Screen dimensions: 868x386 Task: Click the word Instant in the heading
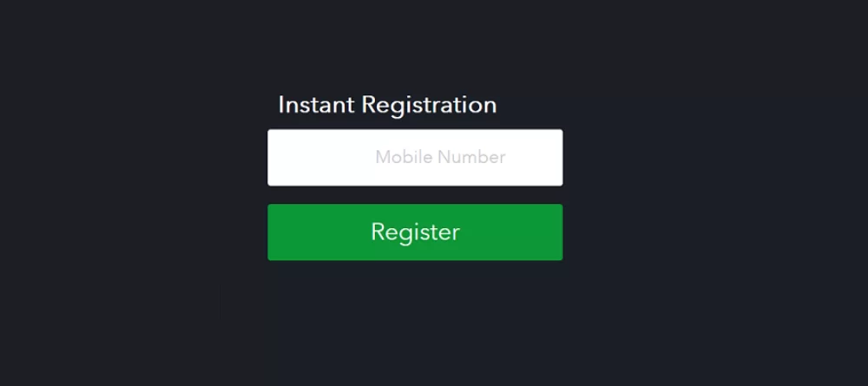[x=316, y=104]
